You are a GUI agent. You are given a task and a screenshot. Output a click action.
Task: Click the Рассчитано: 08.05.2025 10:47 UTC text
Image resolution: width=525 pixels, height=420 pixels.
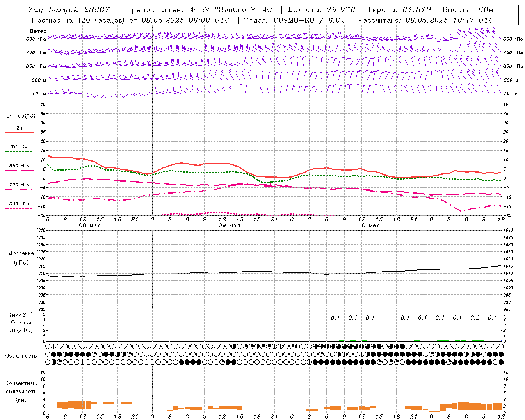point(426,20)
